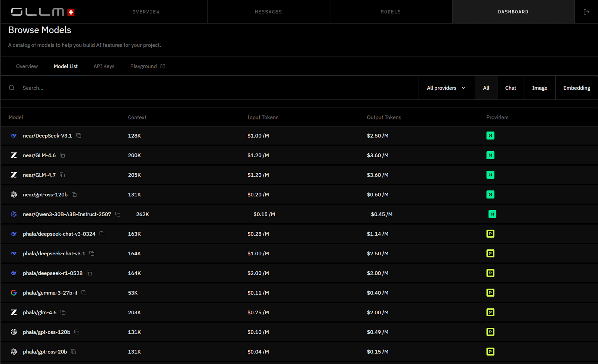Select the Model List tab
The image size is (598, 364).
66,66
